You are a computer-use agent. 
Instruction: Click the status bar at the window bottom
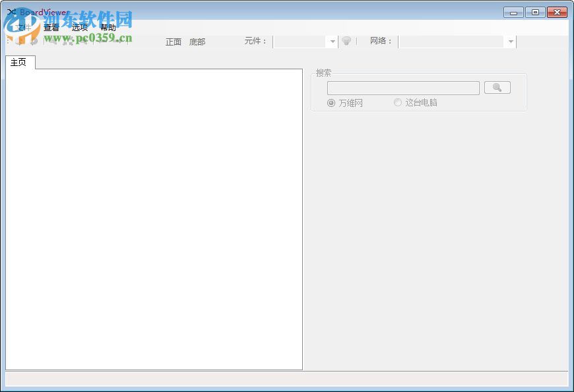tap(287, 377)
